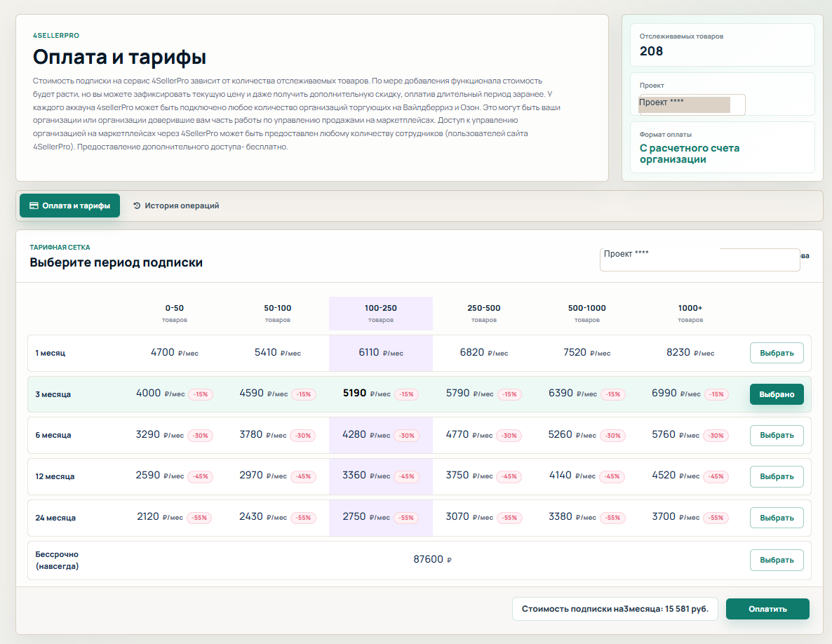Click the 100-250 товаров column header

point(380,313)
